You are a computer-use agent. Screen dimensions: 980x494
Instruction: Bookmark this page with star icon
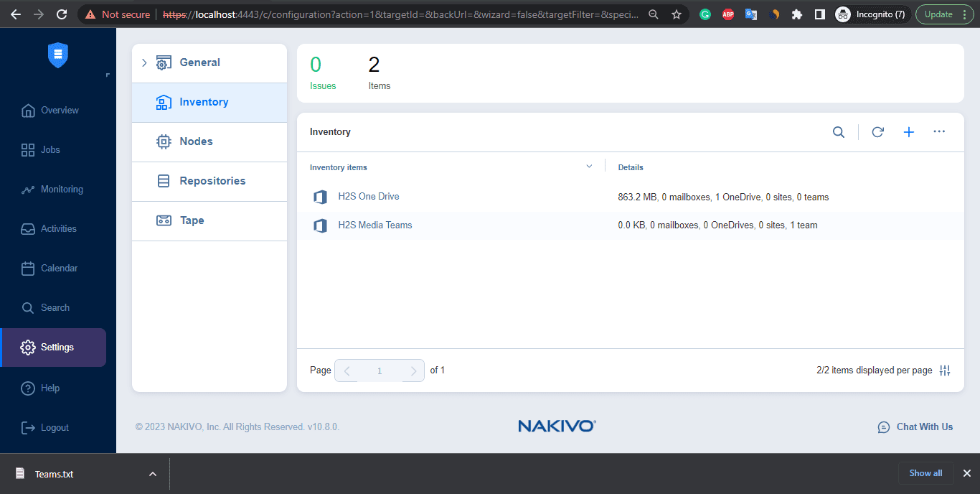677,14
